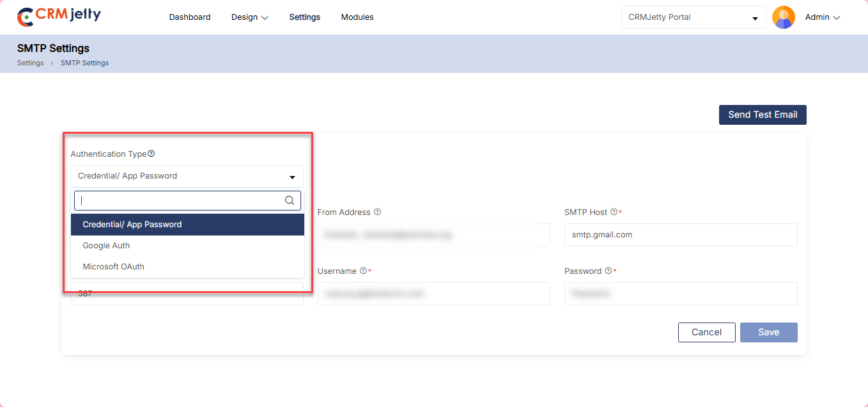Viewport: 868px width, 407px height.
Task: Click the Cancel button
Action: tap(706, 332)
